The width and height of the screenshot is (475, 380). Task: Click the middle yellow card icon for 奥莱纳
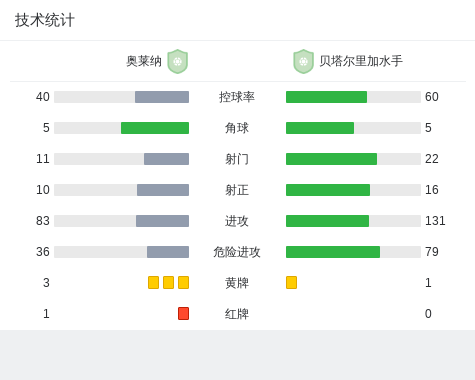pyautogui.click(x=168, y=282)
